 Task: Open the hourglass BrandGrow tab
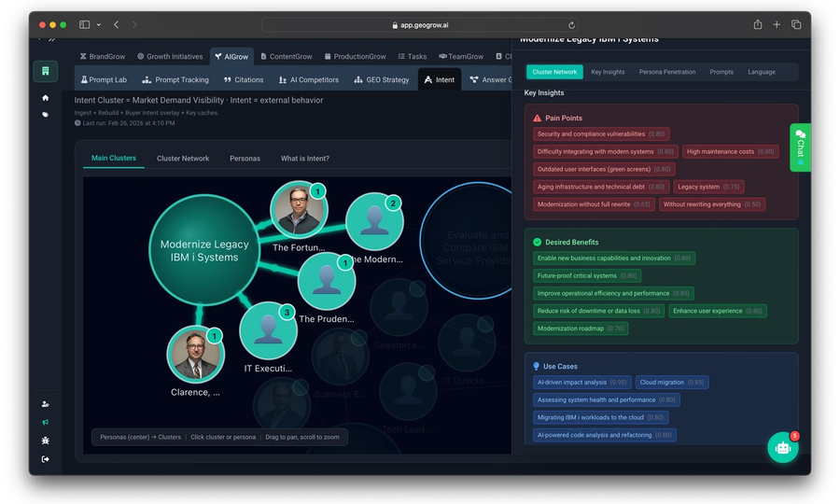[x=103, y=56]
